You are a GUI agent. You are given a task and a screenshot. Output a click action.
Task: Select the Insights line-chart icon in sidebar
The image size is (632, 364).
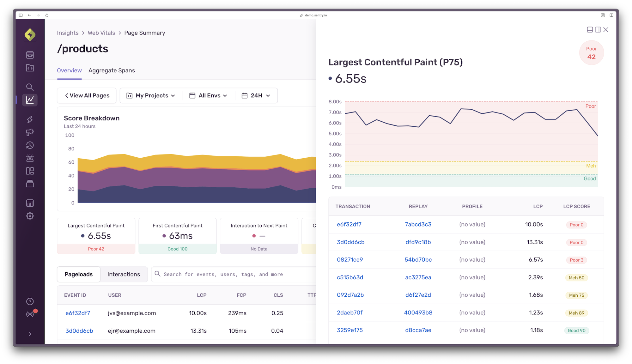click(30, 100)
